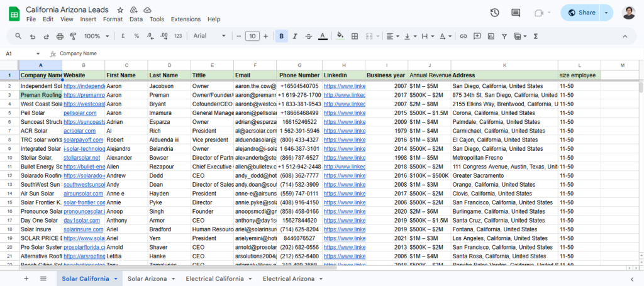The width and height of the screenshot is (644, 286).
Task: Click the font size input field
Action: pyautogui.click(x=252, y=36)
